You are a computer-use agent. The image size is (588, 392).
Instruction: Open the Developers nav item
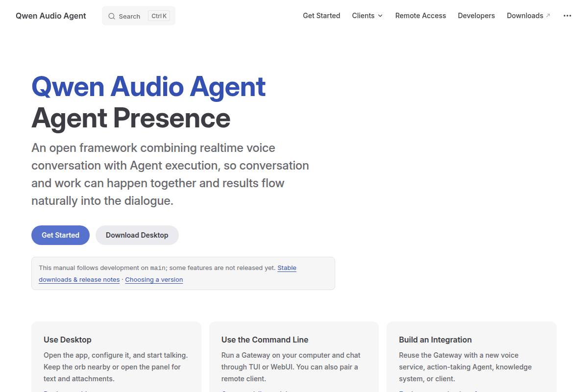(476, 16)
